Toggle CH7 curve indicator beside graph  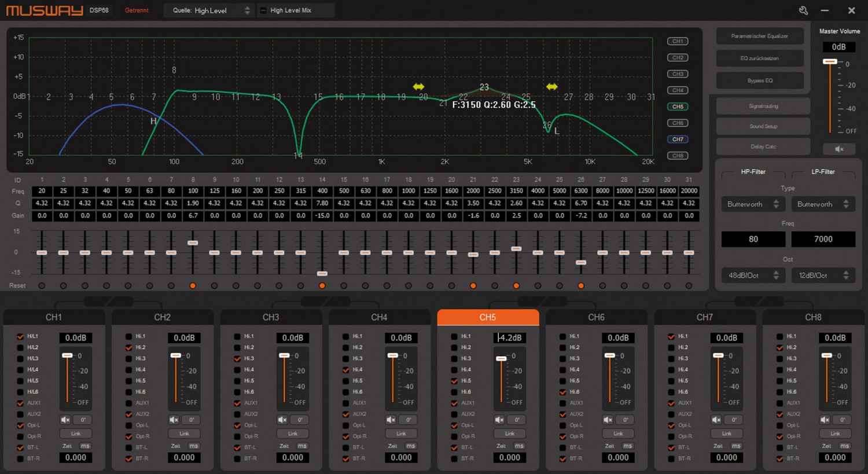click(678, 139)
